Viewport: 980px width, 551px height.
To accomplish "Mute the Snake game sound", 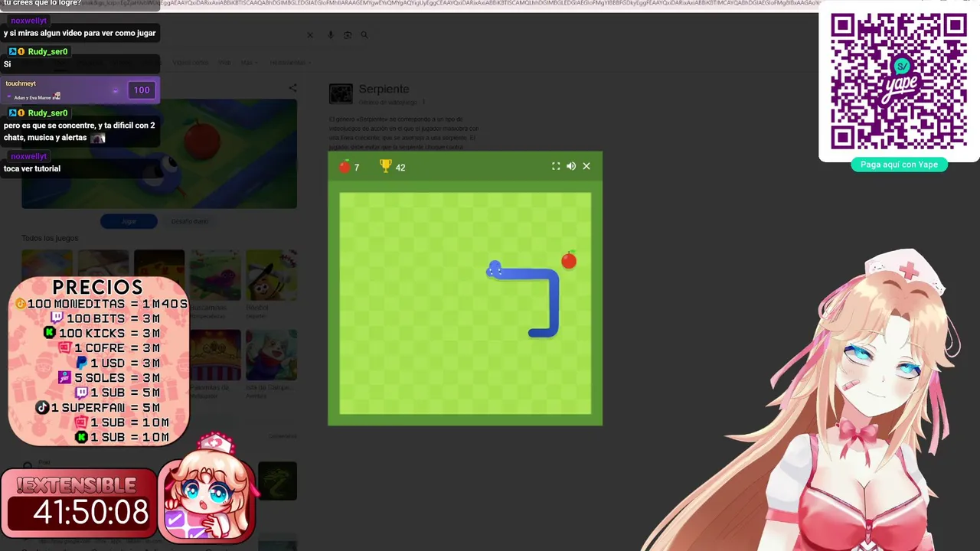I will tap(571, 166).
